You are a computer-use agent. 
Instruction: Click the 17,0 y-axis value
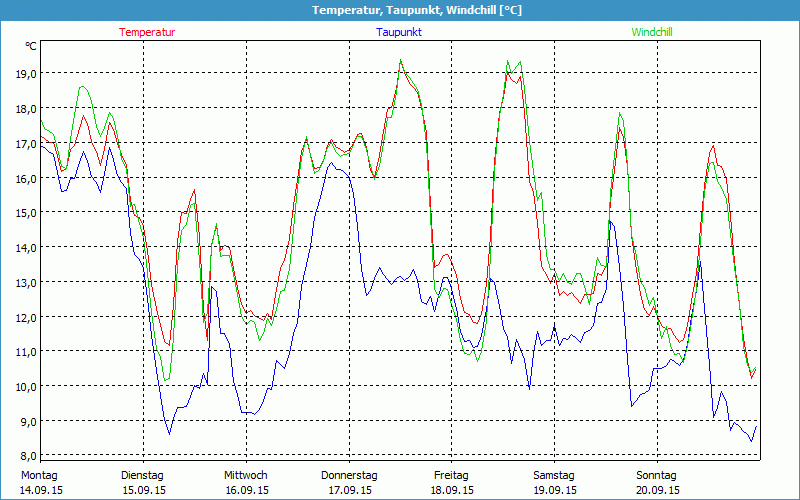27,144
